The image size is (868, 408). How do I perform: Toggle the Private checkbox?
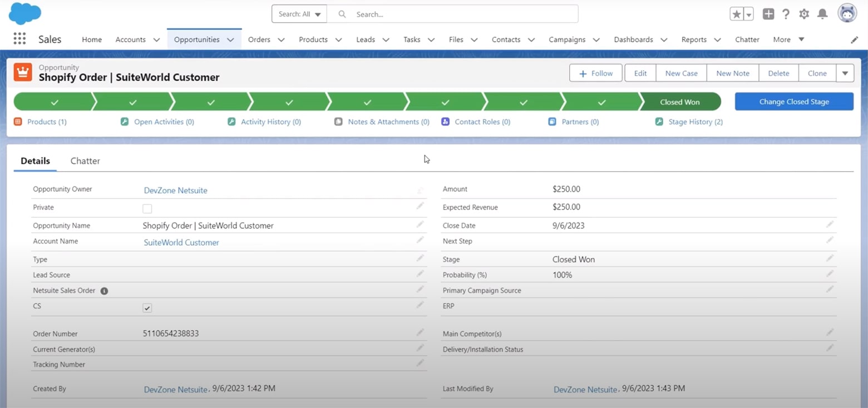[147, 208]
